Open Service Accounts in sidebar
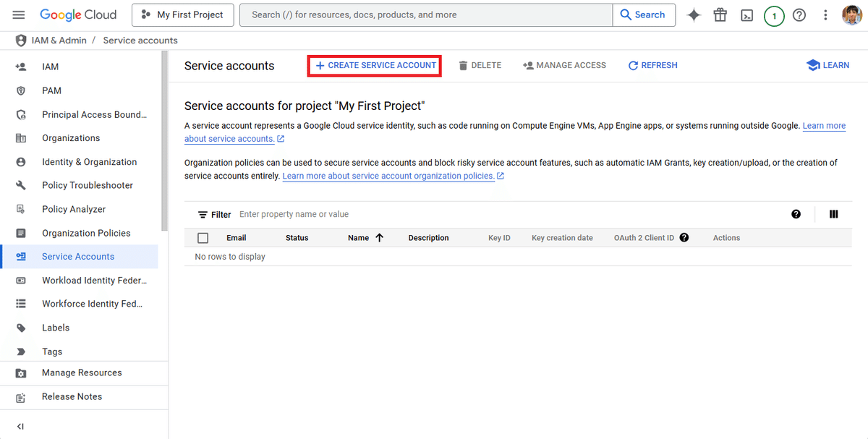Viewport: 868px width, 439px height. tap(80, 257)
